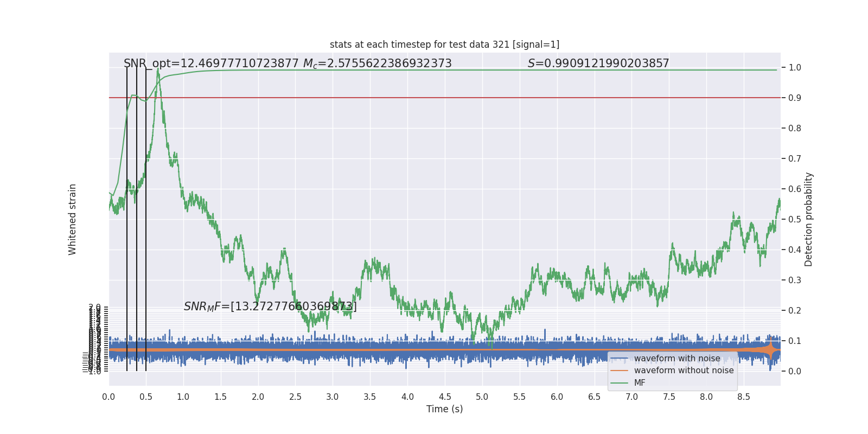Click the x-axis tick label 5.5
This screenshot has width=868, height=434.
[520, 397]
